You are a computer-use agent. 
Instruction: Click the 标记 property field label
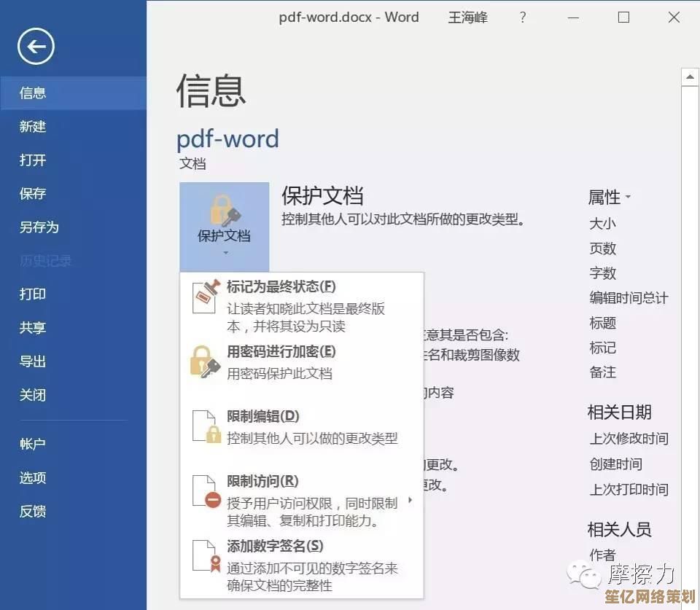pos(603,348)
